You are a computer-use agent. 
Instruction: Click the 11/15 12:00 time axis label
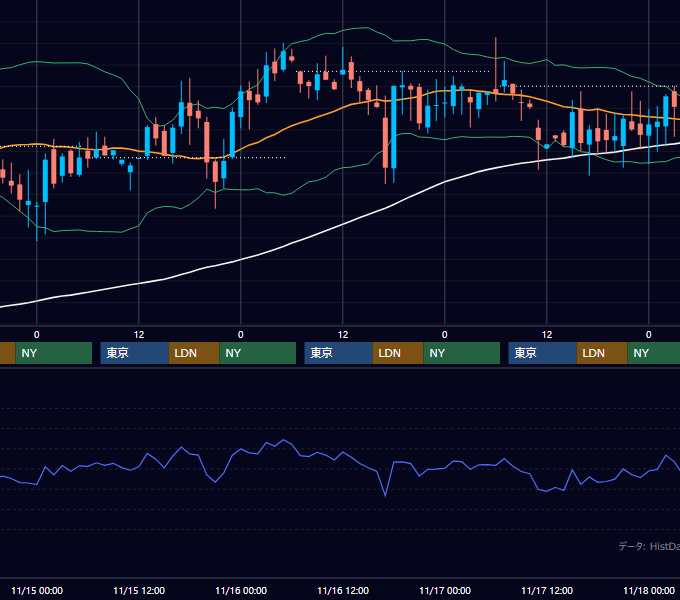(139, 590)
